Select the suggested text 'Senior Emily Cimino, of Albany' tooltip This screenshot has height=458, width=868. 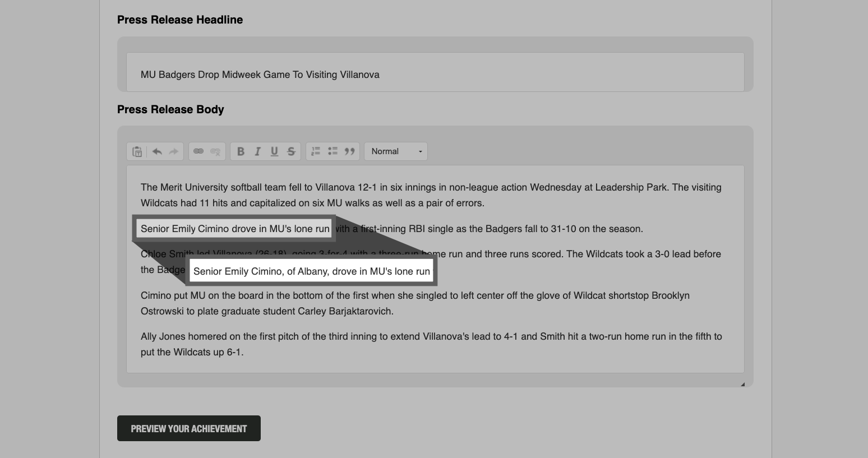point(312,271)
